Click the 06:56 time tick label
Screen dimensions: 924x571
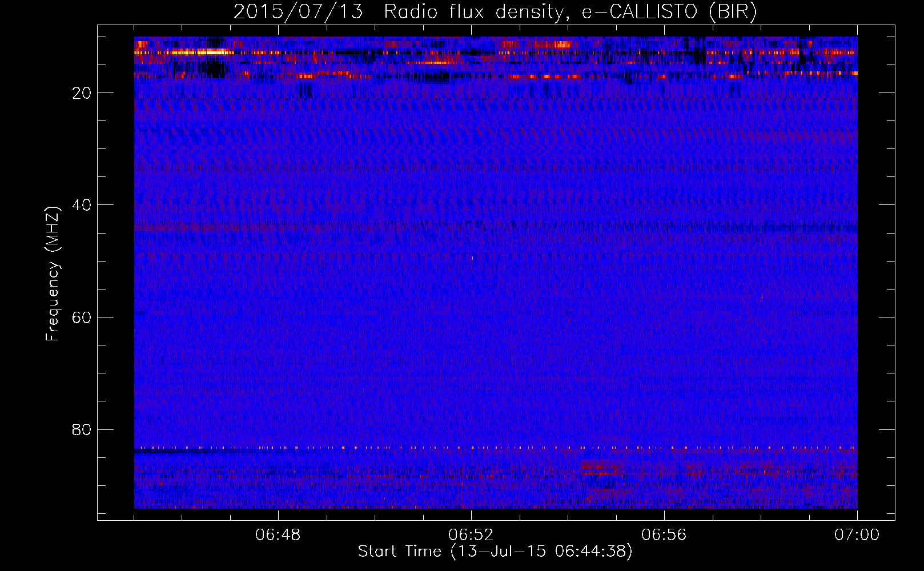pyautogui.click(x=664, y=535)
